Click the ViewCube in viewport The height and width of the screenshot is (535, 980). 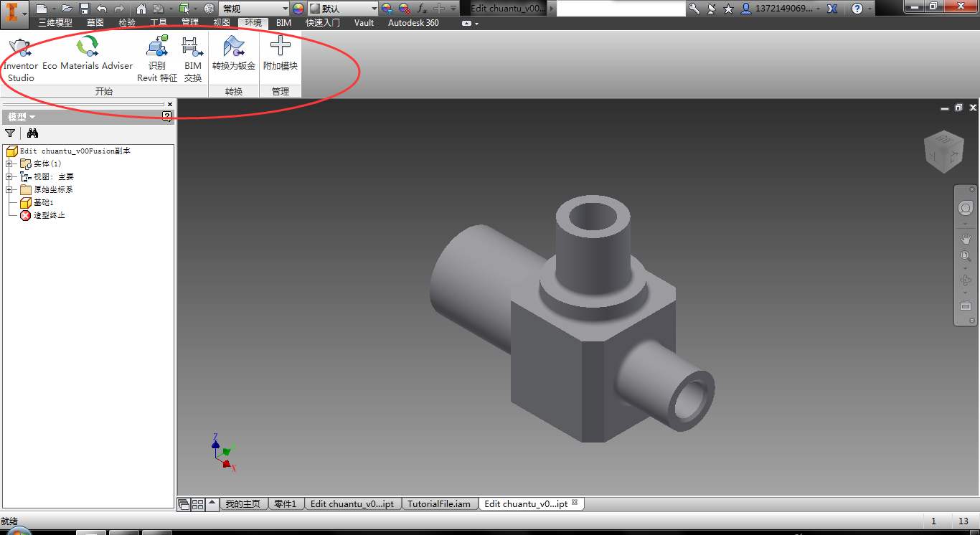click(x=943, y=151)
